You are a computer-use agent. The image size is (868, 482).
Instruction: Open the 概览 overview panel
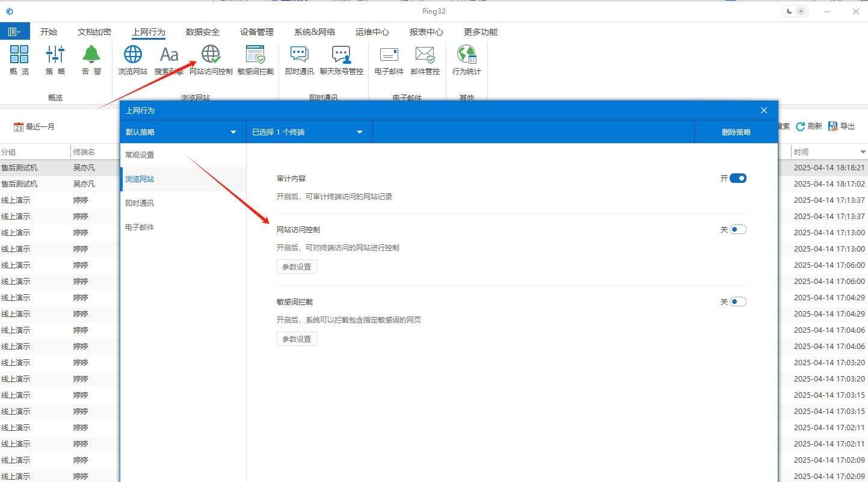tap(19, 58)
